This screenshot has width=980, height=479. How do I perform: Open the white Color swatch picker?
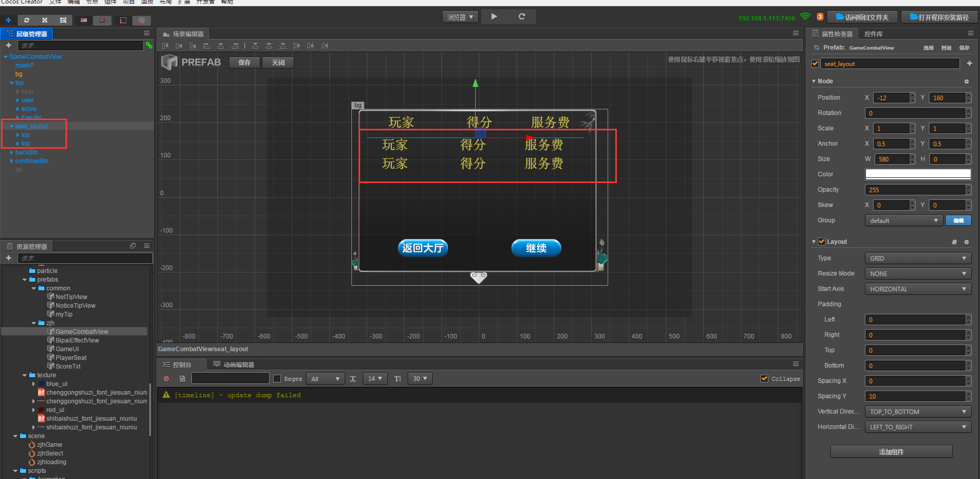[x=918, y=174]
